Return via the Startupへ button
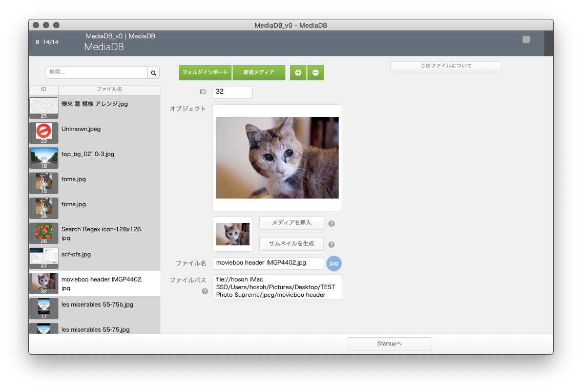Image resolution: width=582 pixels, height=392 pixels. [x=389, y=343]
